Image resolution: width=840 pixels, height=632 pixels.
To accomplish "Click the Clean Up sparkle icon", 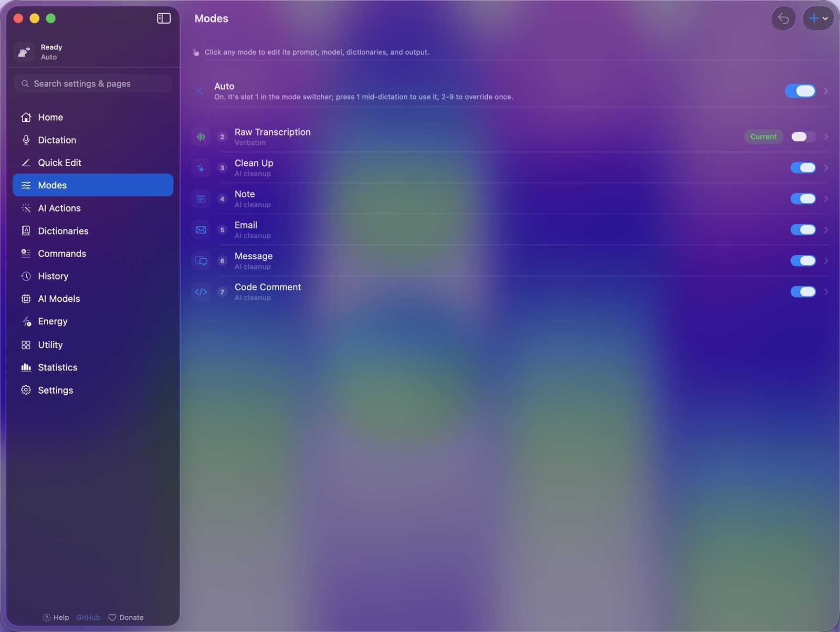I will [x=201, y=168].
